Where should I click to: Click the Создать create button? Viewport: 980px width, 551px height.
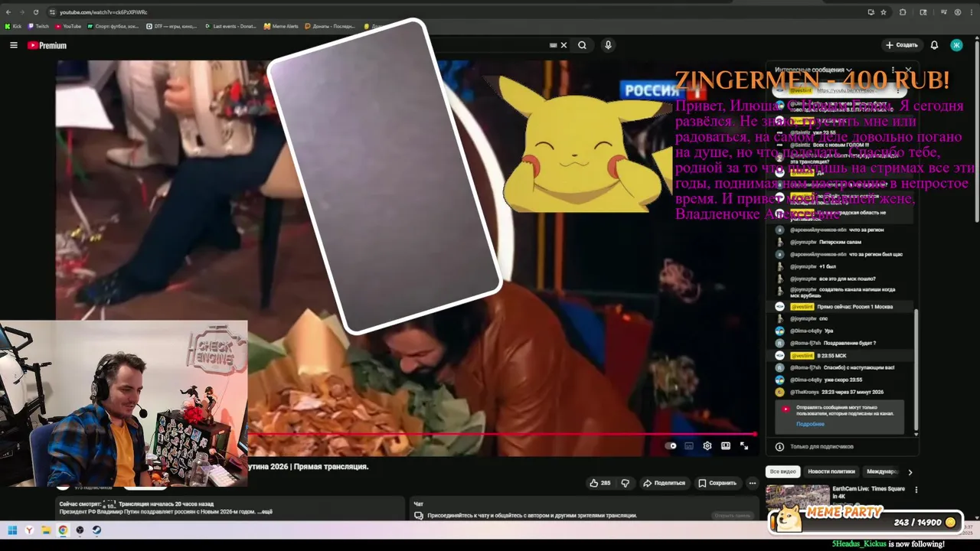[901, 45]
